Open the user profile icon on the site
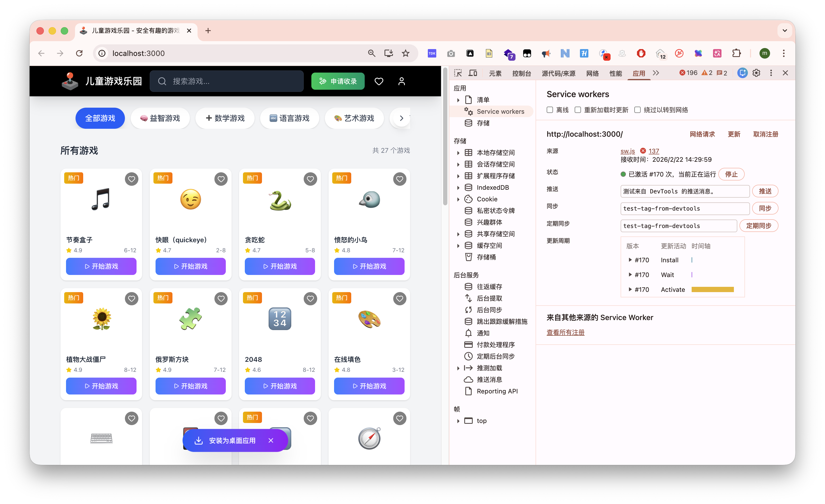This screenshot has width=825, height=504. click(x=401, y=81)
